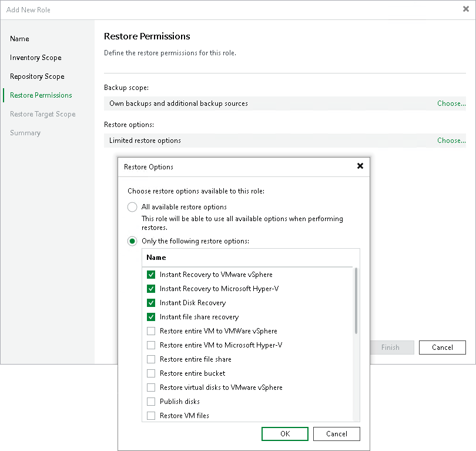Image resolution: width=476 pixels, height=451 pixels.
Task: Select Only the following restore options
Action: [133, 241]
